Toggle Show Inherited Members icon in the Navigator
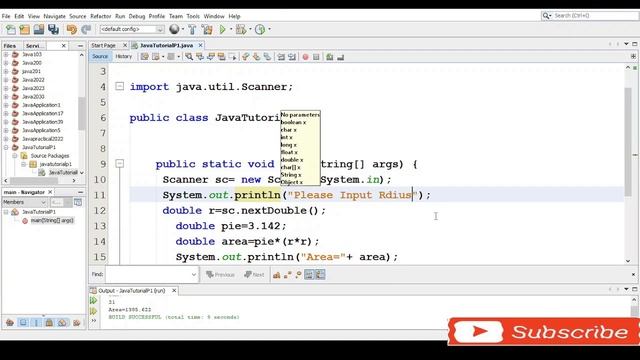This screenshot has width=640, height=360. coord(10,323)
